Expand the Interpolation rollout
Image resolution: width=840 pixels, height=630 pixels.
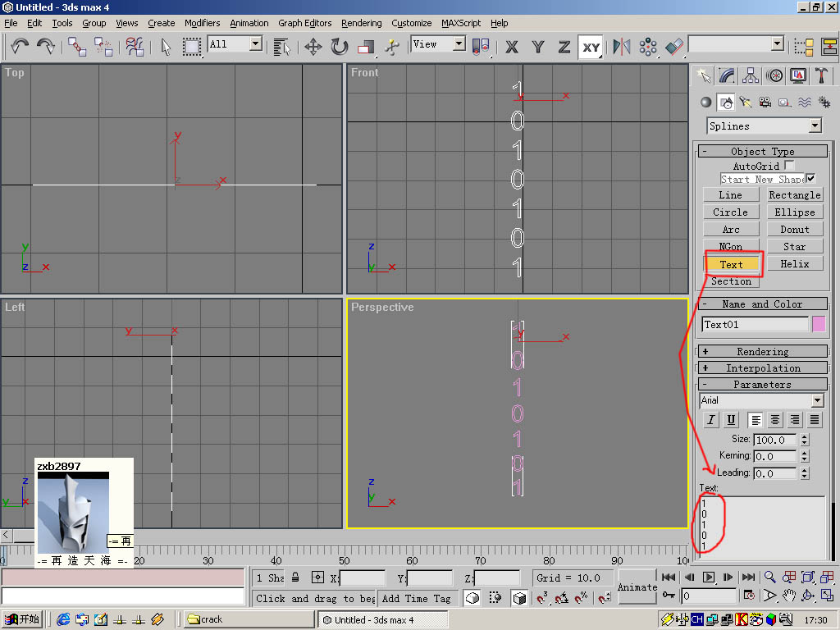pyautogui.click(x=762, y=368)
